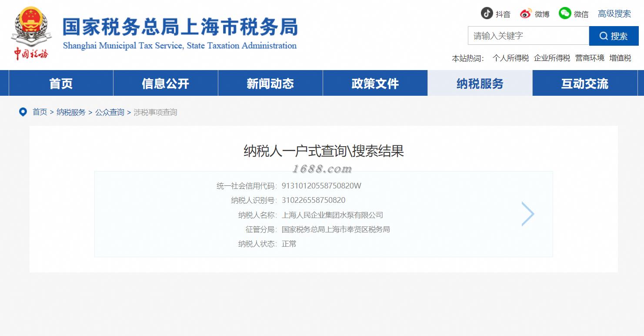Viewport: 644px width, 336px height.
Task: Click the 纳税人名称 label
Action: (x=257, y=215)
